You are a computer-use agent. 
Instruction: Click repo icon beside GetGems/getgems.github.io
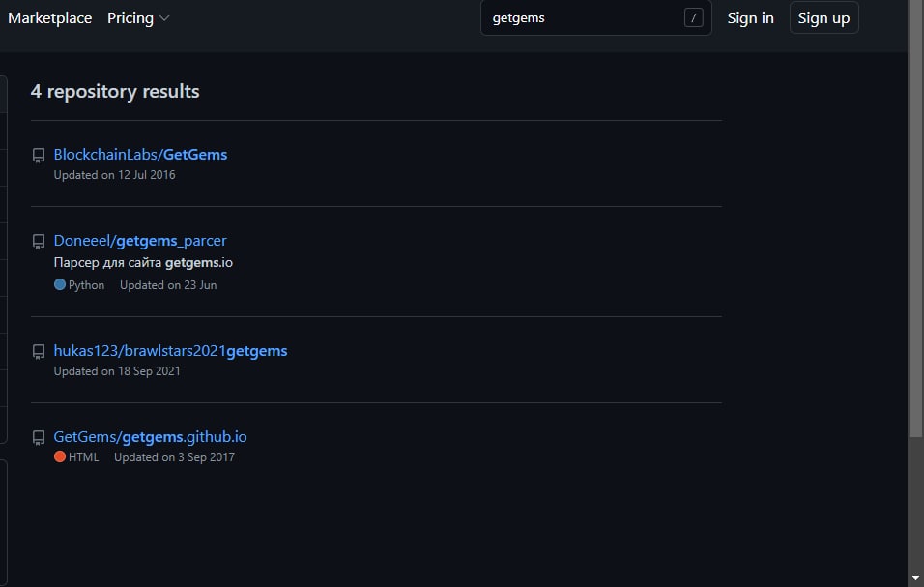pyautogui.click(x=39, y=437)
